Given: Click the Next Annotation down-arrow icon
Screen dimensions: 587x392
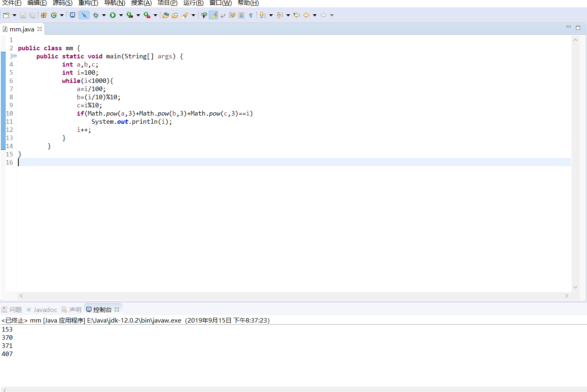Looking at the screenshot, I should pyautogui.click(x=262, y=15).
